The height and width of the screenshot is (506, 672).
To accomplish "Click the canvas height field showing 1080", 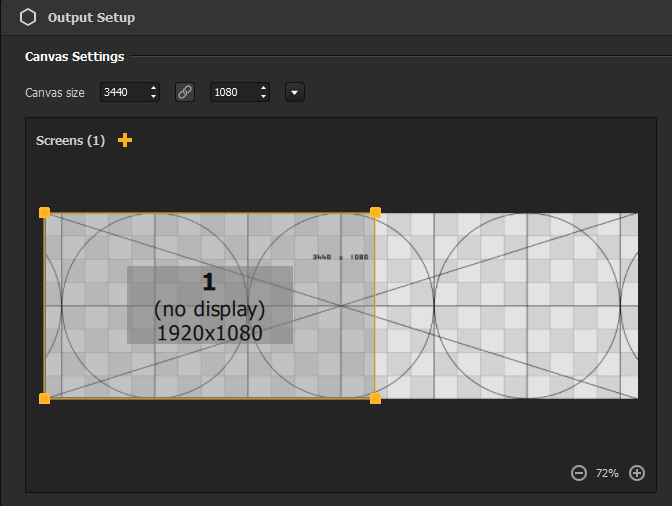I will pyautogui.click(x=232, y=92).
